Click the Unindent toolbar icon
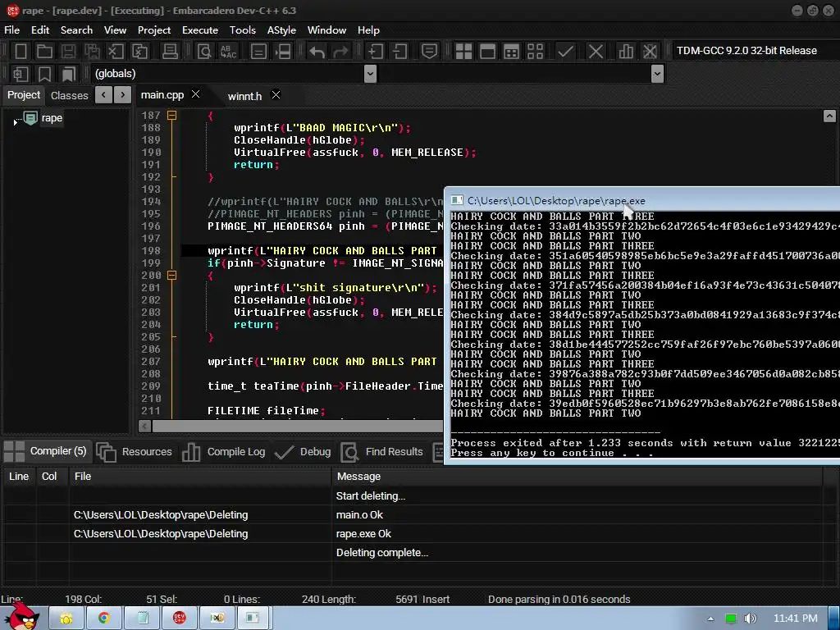 pyautogui.click(x=399, y=52)
